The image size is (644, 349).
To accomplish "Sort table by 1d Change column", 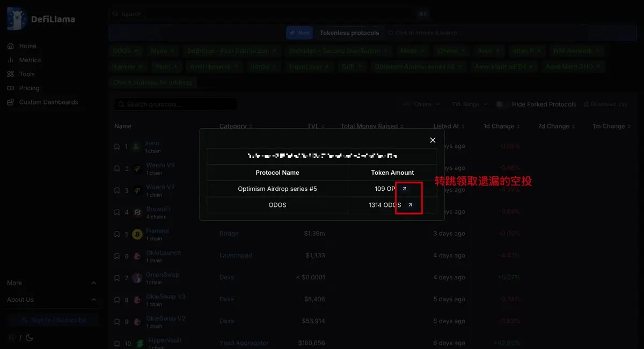I will (502, 127).
